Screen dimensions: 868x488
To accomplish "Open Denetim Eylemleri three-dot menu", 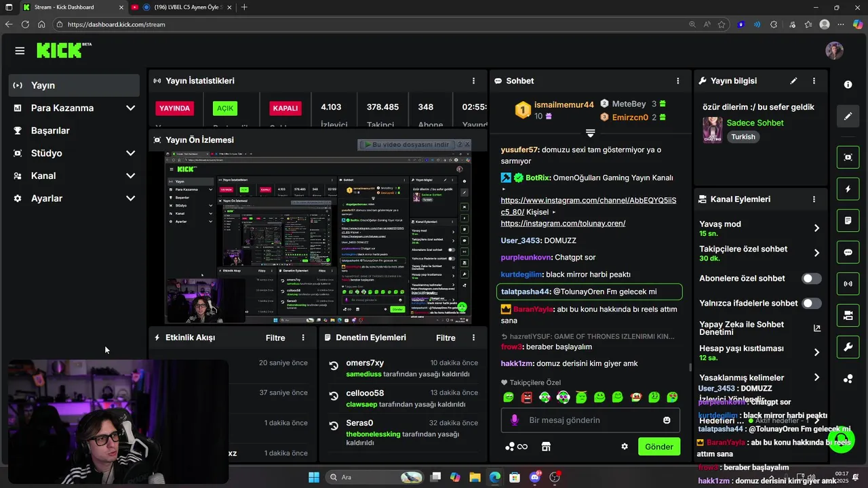I will click(473, 338).
